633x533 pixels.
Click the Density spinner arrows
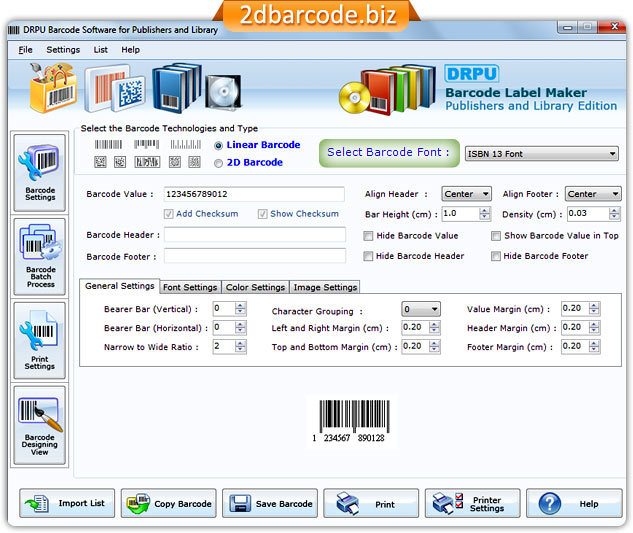pyautogui.click(x=614, y=214)
